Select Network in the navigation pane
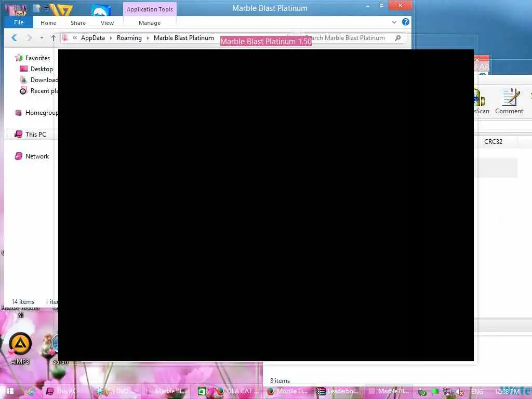The height and width of the screenshot is (399, 532). 37,156
